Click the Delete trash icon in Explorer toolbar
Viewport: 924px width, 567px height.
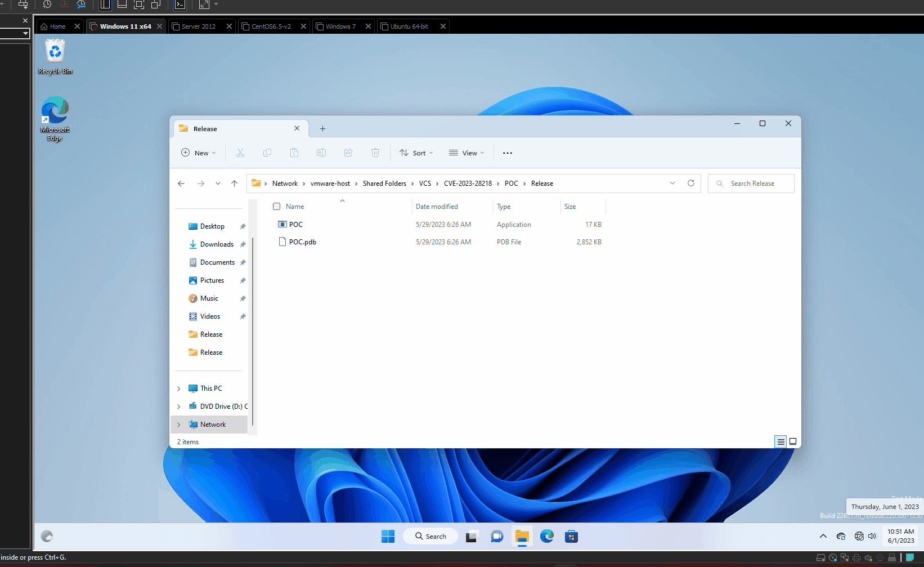tap(375, 153)
